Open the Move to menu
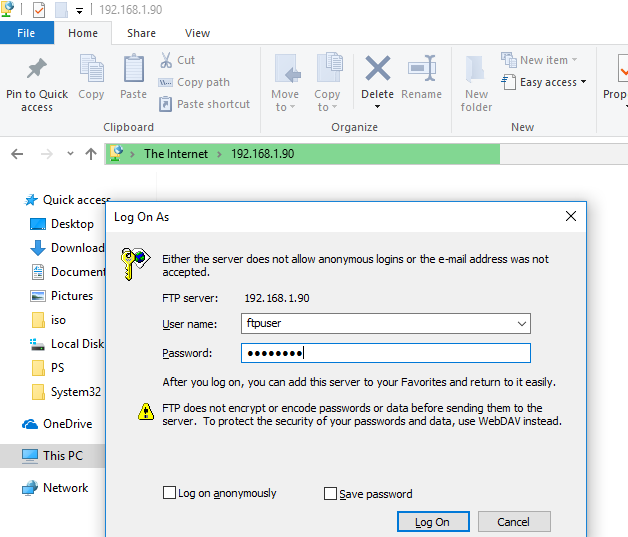Image resolution: width=628 pixels, height=537 pixels. tap(285, 83)
